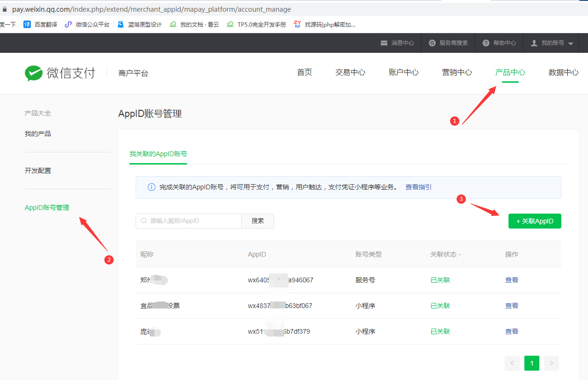Screen dimensions: 588x380
Task: Click the lock icon in the address bar
Action: click(x=5, y=9)
